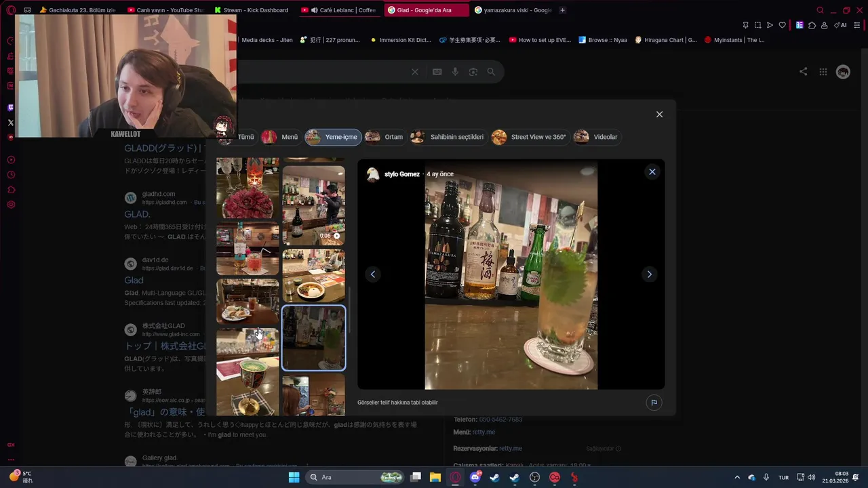
Task: Open Immersion Kit Dict bookmark
Action: coord(401,40)
